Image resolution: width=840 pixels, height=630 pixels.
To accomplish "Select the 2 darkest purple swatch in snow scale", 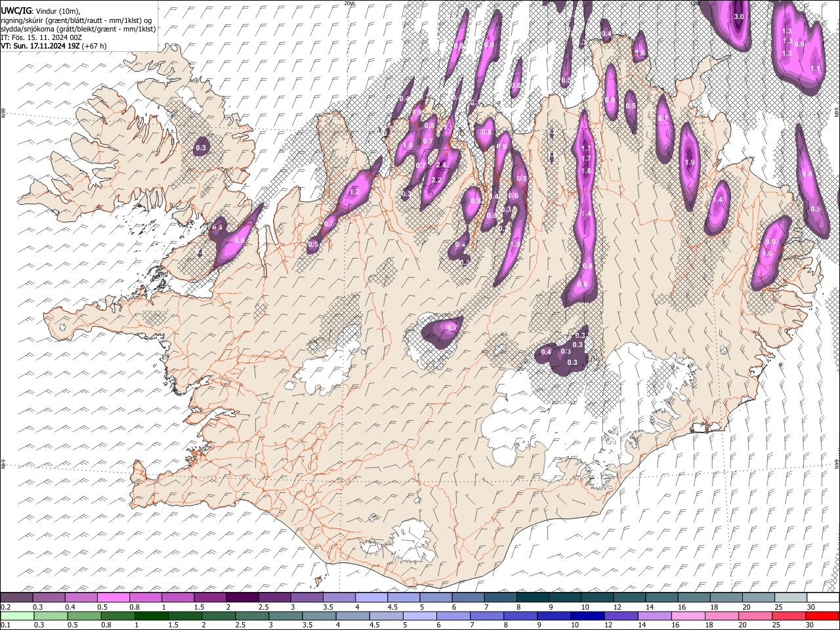I will pos(241,598).
